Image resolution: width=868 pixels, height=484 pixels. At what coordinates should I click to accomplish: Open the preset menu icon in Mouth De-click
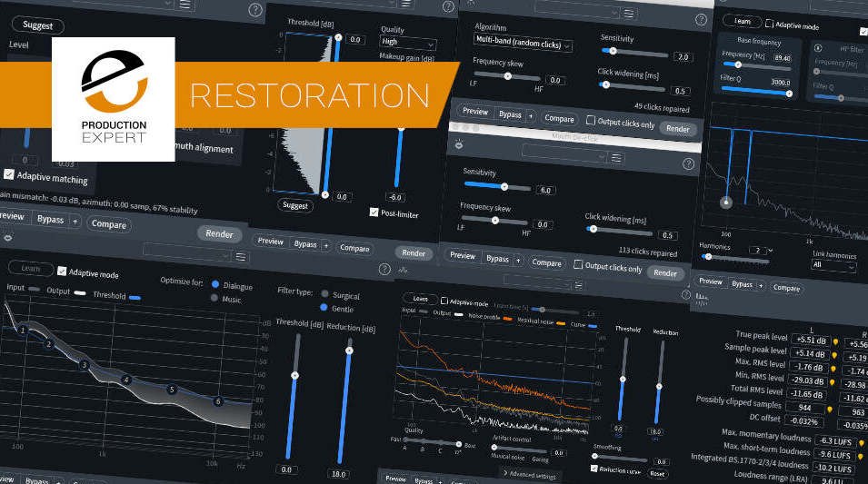click(x=616, y=158)
